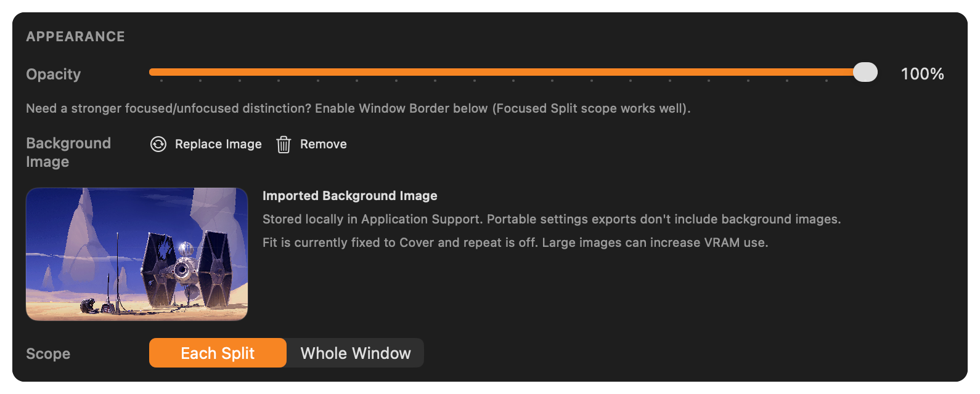Click the Replace Image text label
Viewport: 980px width, 394px height.
pyautogui.click(x=218, y=144)
